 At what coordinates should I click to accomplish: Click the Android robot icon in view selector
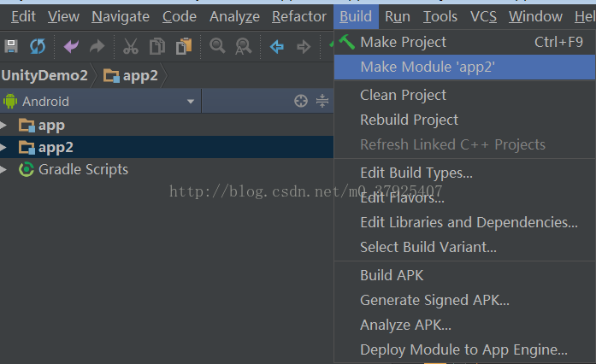pos(10,102)
